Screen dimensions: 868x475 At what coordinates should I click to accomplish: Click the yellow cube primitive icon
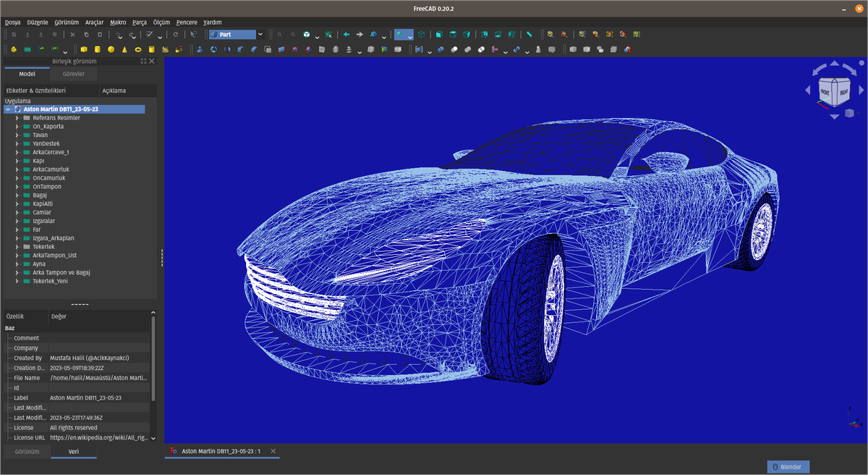pyautogui.click(x=84, y=49)
